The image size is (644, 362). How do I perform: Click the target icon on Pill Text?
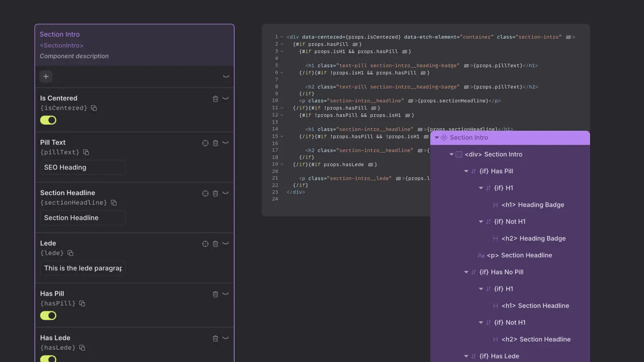(205, 143)
